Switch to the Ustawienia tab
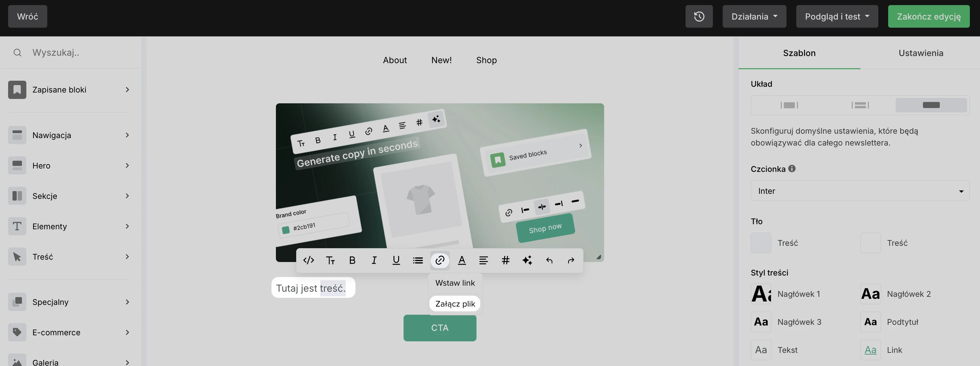 tap(921, 53)
